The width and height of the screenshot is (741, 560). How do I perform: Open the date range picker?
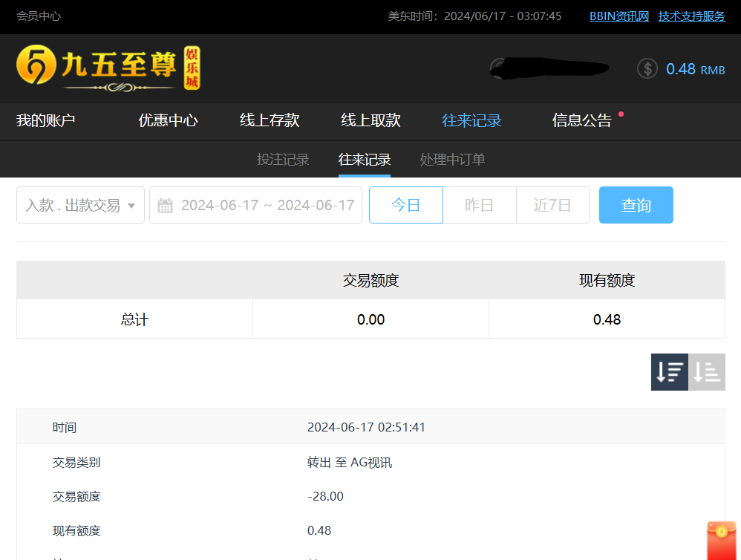tap(267, 206)
